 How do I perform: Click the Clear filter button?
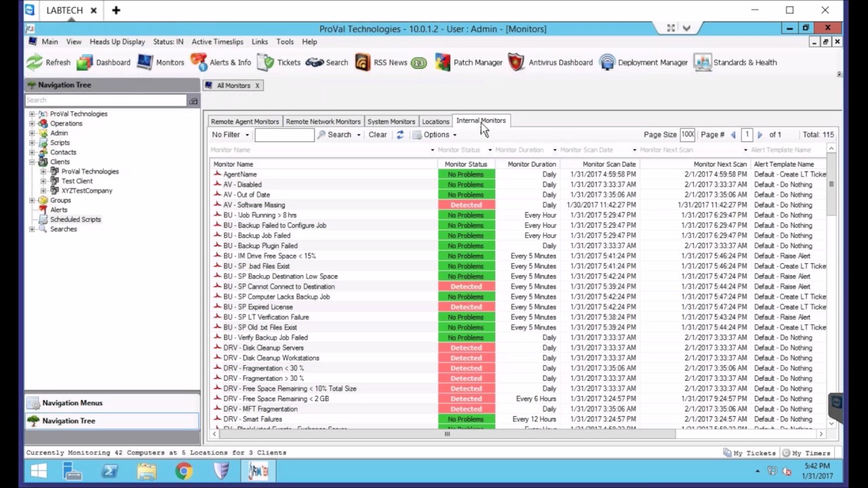(378, 135)
